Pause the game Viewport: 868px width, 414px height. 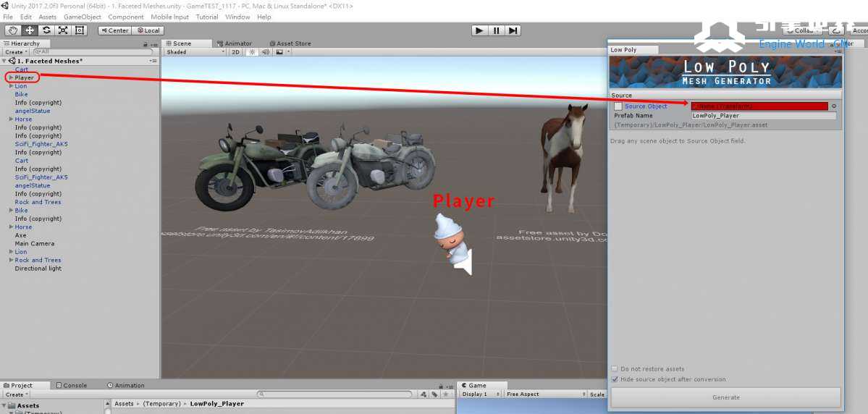pos(496,30)
